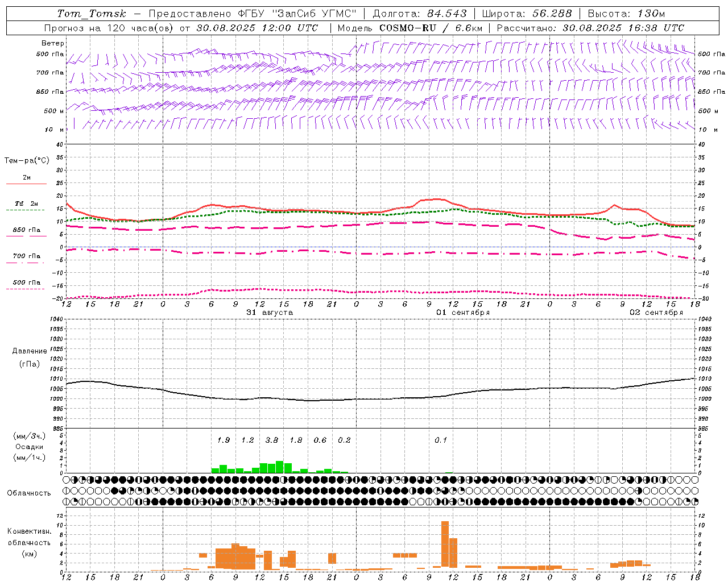The height and width of the screenshot is (582, 728).
Task: Click the left 500 м wind level label
Action: (53, 111)
